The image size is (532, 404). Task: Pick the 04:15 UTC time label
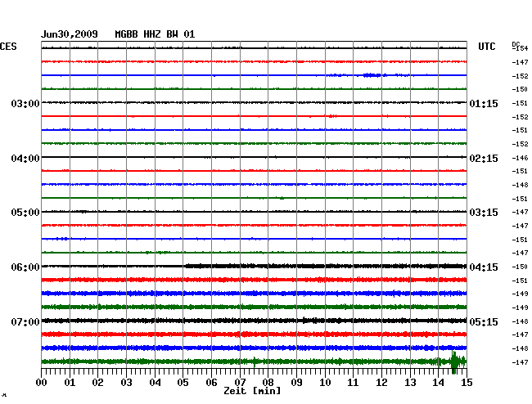tap(484, 267)
